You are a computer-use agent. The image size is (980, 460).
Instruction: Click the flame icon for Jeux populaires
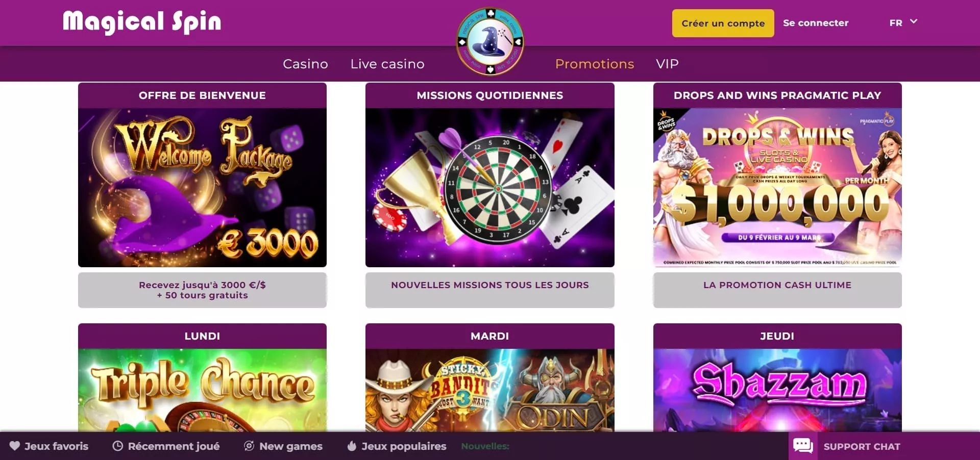coord(352,446)
